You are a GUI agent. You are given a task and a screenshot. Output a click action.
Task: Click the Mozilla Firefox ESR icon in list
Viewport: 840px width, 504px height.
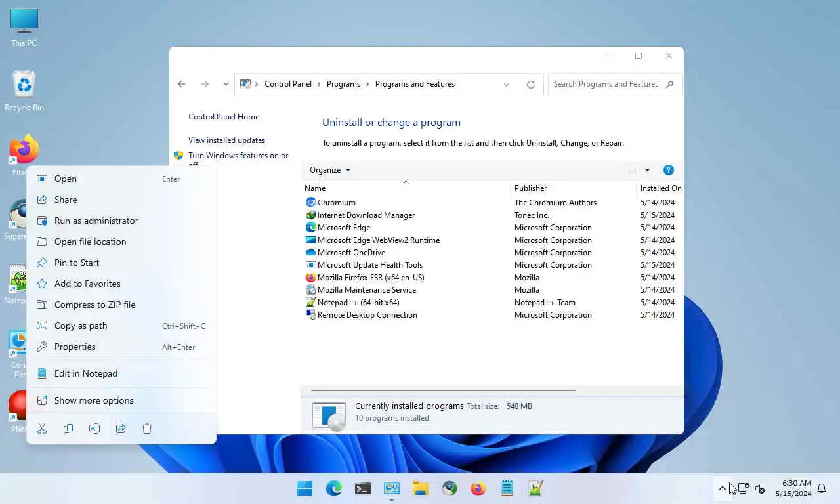pos(311,278)
